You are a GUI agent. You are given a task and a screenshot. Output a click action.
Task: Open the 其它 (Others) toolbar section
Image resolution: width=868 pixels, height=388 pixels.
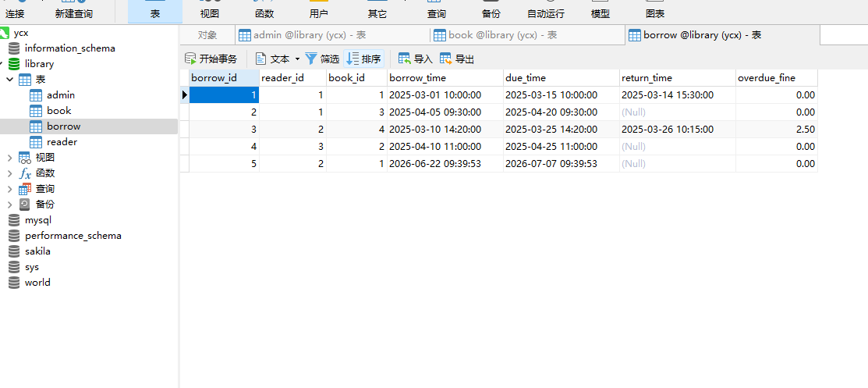coord(377,11)
